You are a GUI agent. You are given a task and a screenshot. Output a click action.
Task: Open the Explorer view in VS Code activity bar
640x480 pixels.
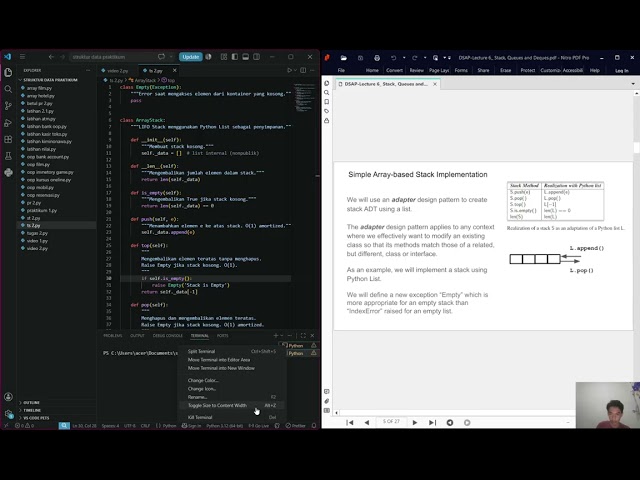click(x=8, y=73)
